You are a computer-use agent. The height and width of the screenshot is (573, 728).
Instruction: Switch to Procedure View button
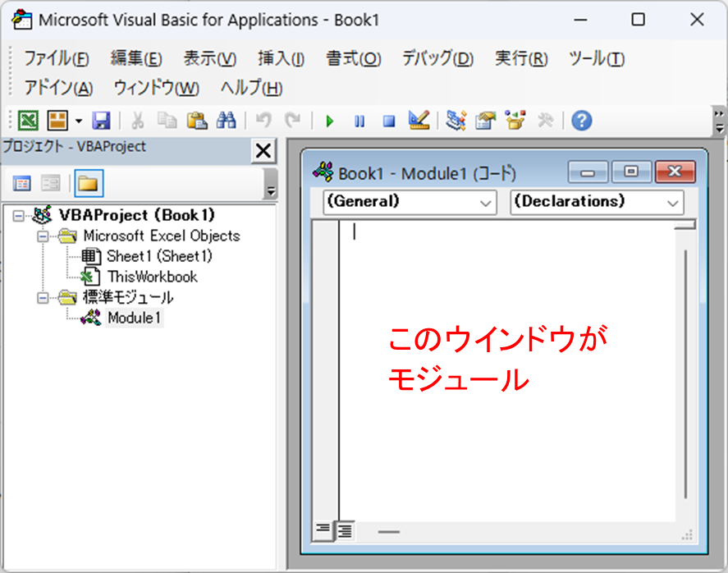pos(323,529)
